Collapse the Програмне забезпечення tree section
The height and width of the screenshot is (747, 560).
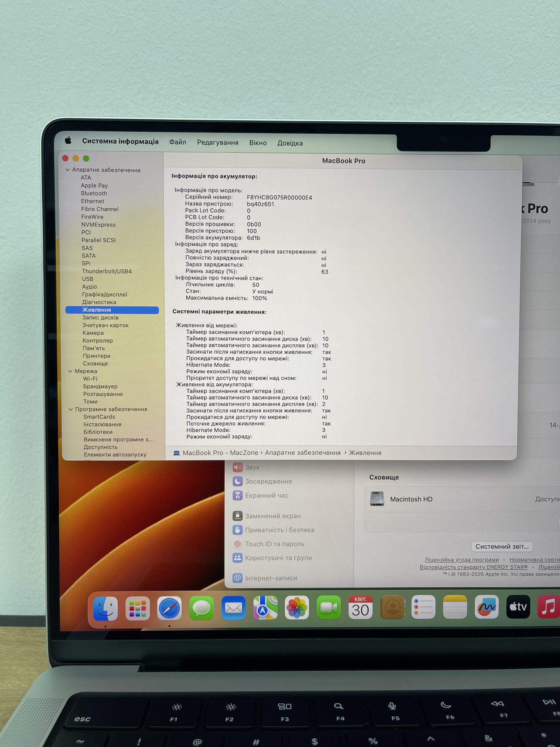pos(71,409)
